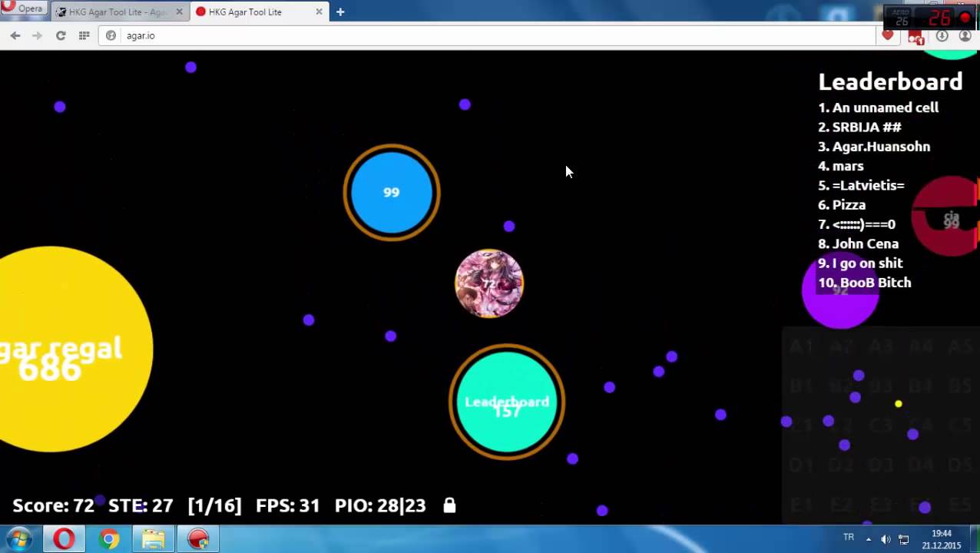Select leaderboard entry Pizza
Screen dimensions: 980x553
point(842,205)
